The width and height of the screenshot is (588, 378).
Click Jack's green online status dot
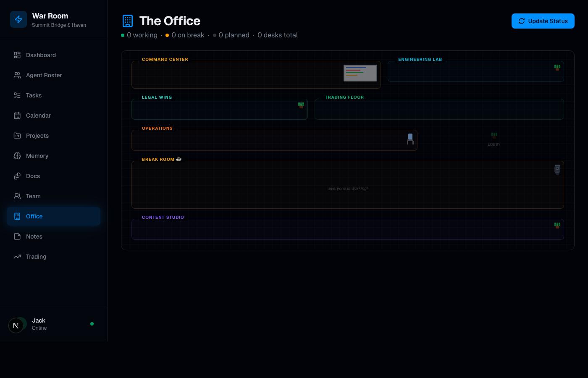[92, 324]
